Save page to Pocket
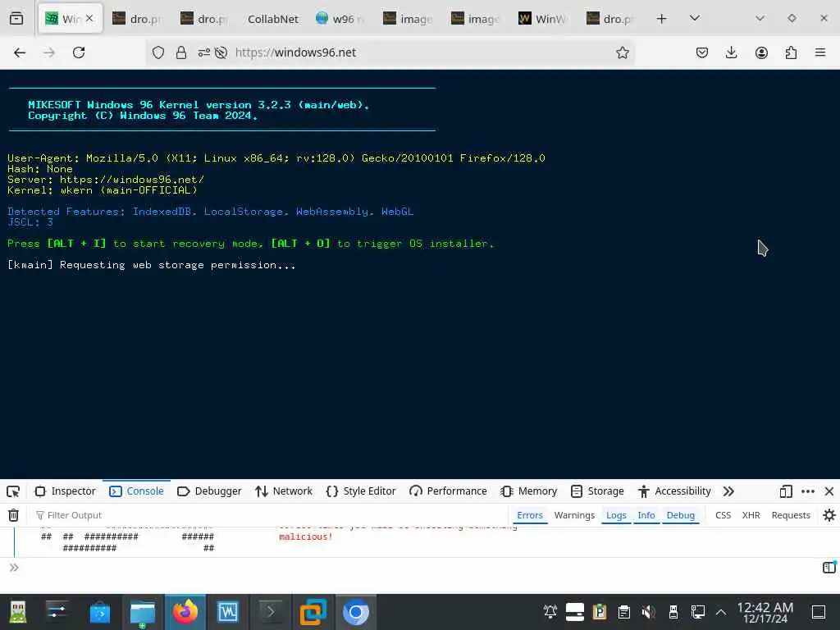Viewport: 840px width, 630px height. 702,52
